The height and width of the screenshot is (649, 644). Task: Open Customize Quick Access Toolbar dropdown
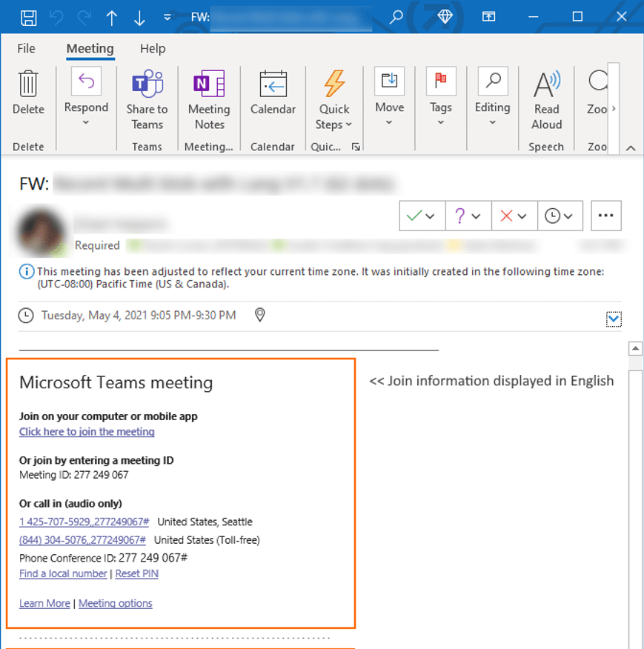pyautogui.click(x=167, y=17)
